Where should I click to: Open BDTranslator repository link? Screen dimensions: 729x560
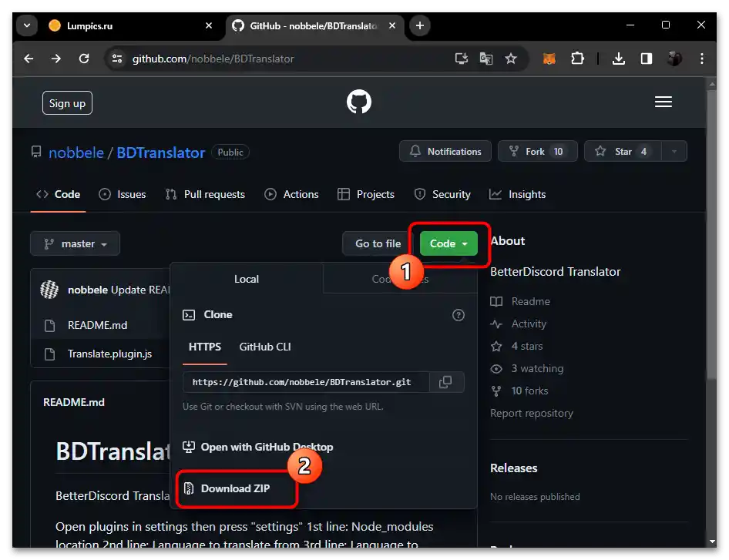(x=161, y=153)
